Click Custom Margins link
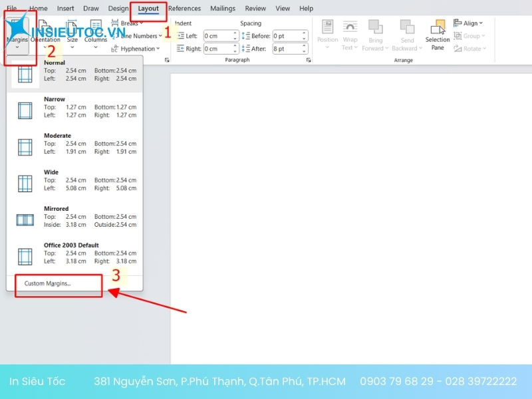The height and width of the screenshot is (399, 532). coord(47,283)
